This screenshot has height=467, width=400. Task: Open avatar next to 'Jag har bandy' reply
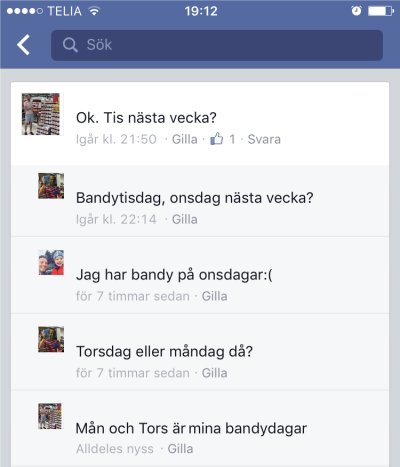pyautogui.click(x=51, y=262)
